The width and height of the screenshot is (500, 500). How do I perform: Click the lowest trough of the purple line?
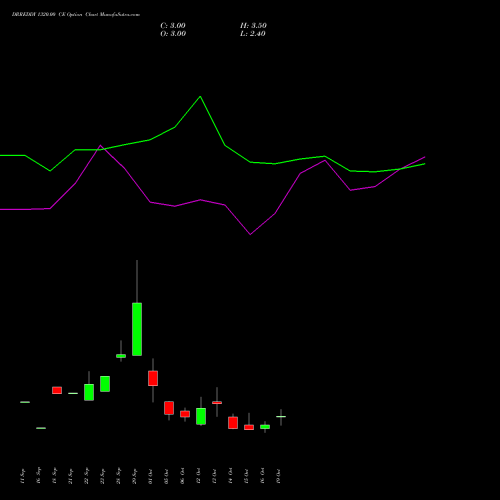pos(250,234)
